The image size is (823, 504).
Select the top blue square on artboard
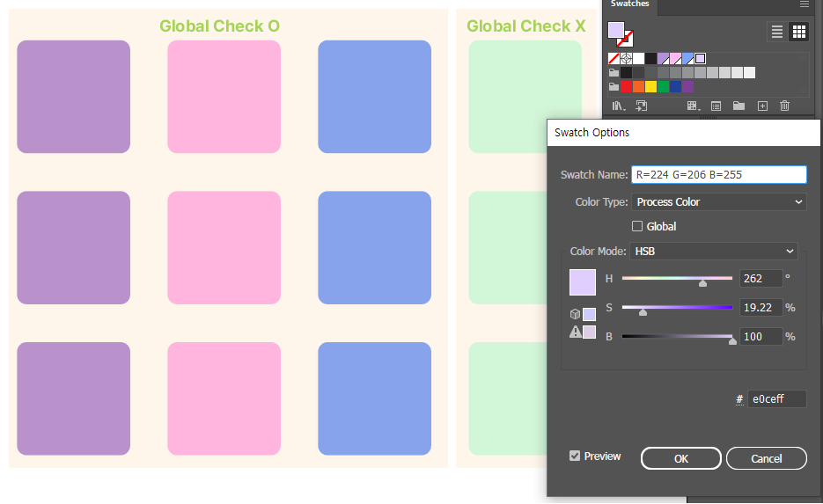375,97
